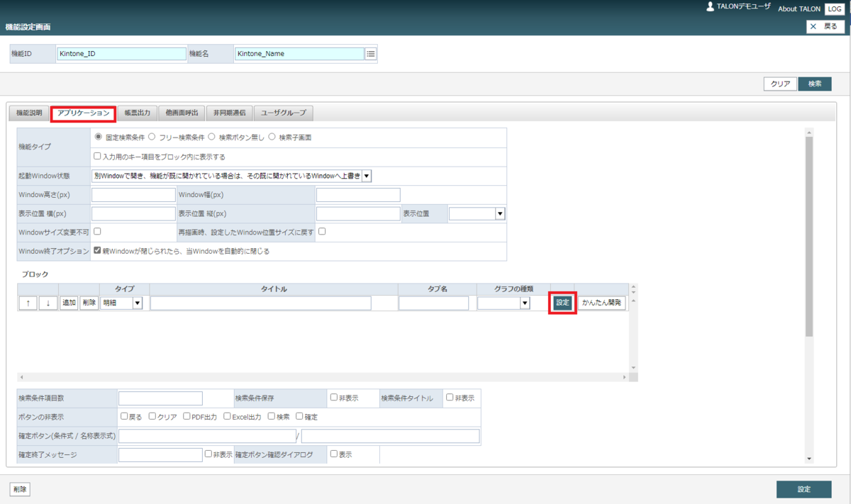The image size is (851, 504).
Task: Click 追加 to add a block
Action: point(69,303)
